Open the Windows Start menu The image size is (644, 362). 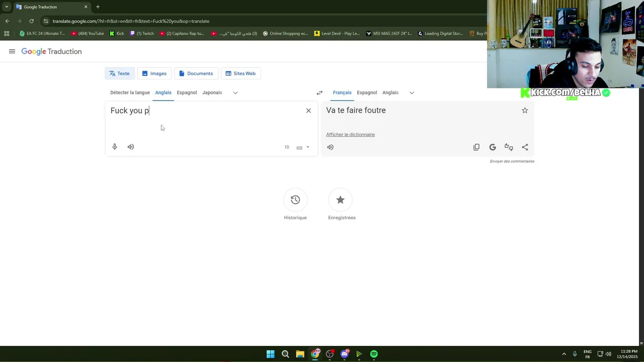(271, 354)
